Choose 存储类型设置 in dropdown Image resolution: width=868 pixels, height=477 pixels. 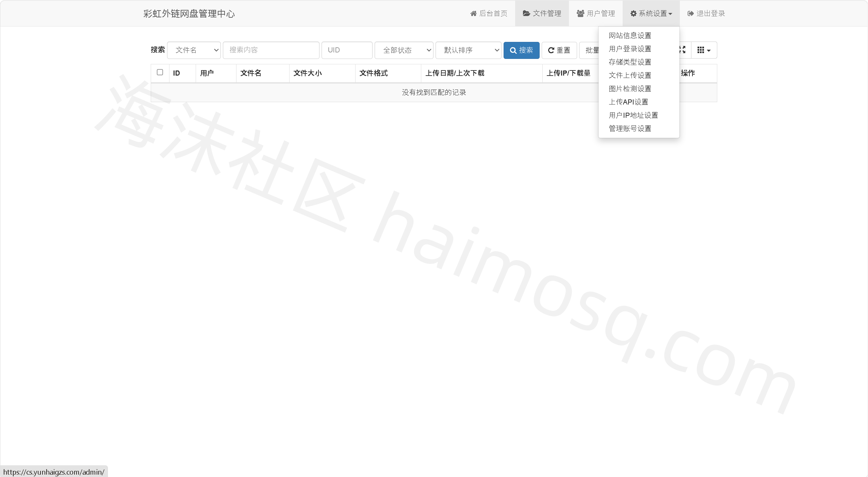(639, 62)
